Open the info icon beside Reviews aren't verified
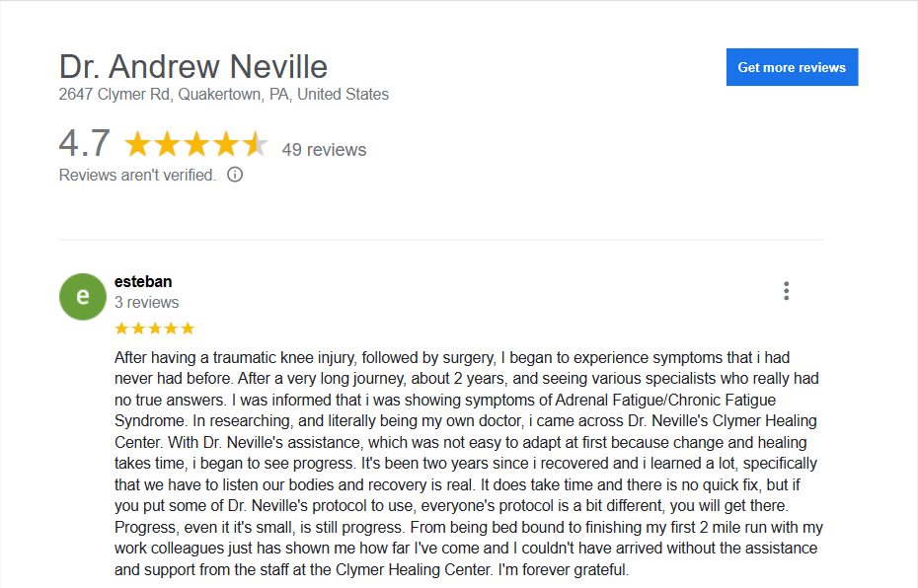Image resolution: width=918 pixels, height=588 pixels. 235,175
